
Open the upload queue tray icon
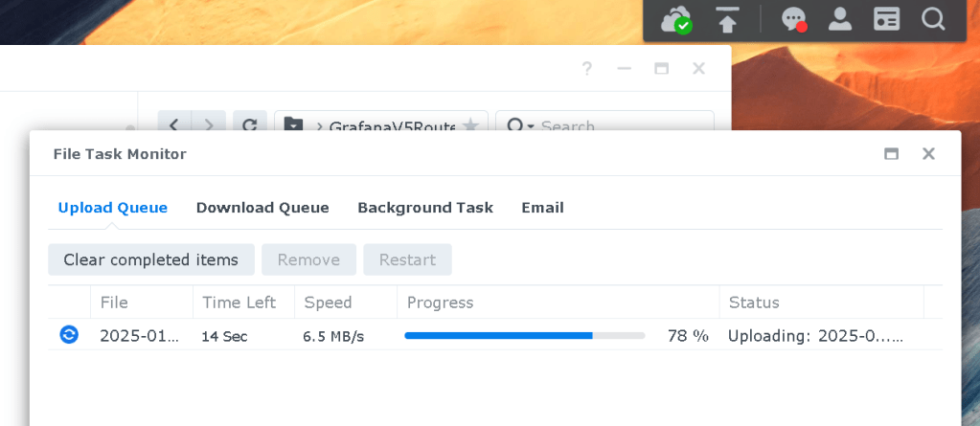(x=727, y=20)
